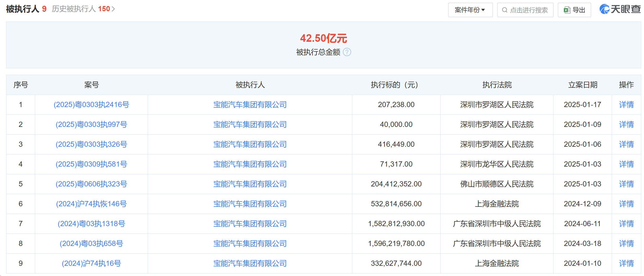View 详情 for the 佛山市顺德区人民法院 case
Image resolution: width=644 pixels, height=276 pixels.
click(x=626, y=184)
